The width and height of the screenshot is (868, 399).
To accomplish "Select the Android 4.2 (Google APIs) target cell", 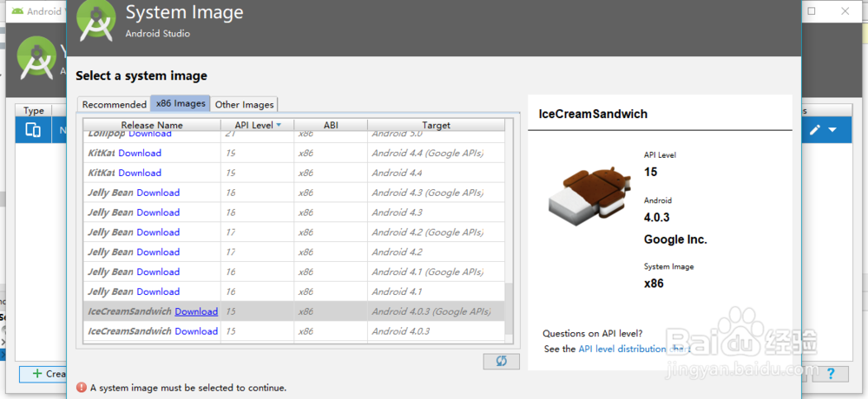I will pos(437,232).
